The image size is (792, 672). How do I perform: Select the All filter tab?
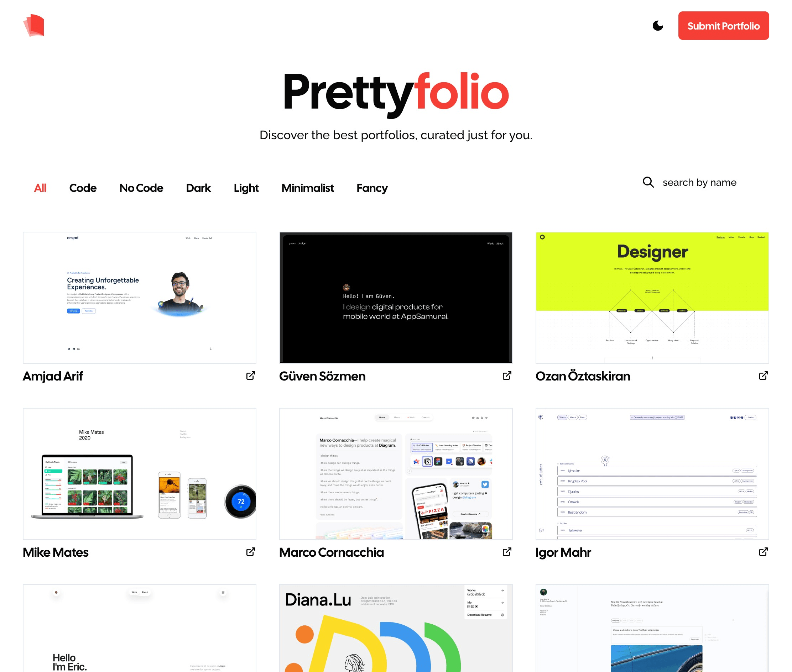point(40,187)
